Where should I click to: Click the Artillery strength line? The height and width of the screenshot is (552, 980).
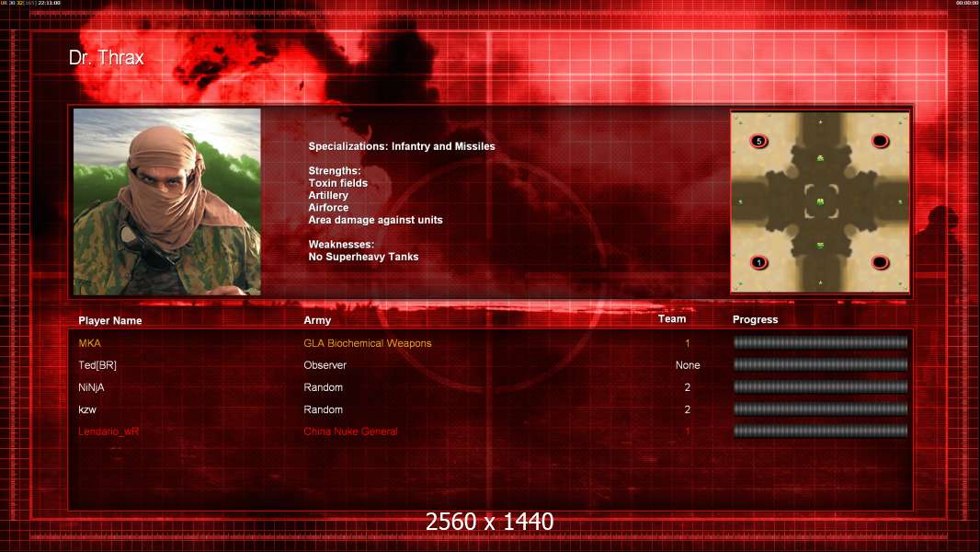[328, 196]
